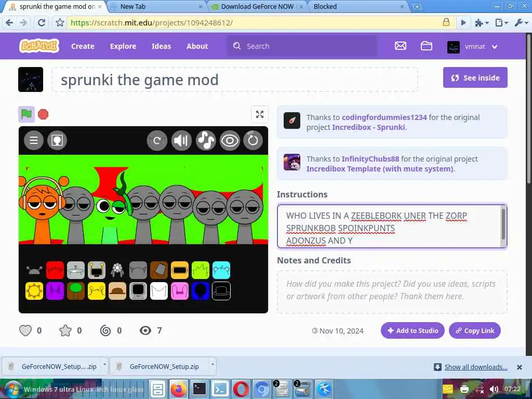532x399 pixels.
Task: Open the About menu item
Action: pos(197,46)
